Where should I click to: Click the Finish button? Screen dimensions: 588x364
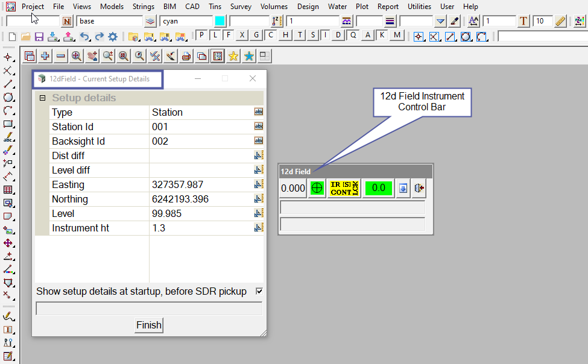pos(148,325)
